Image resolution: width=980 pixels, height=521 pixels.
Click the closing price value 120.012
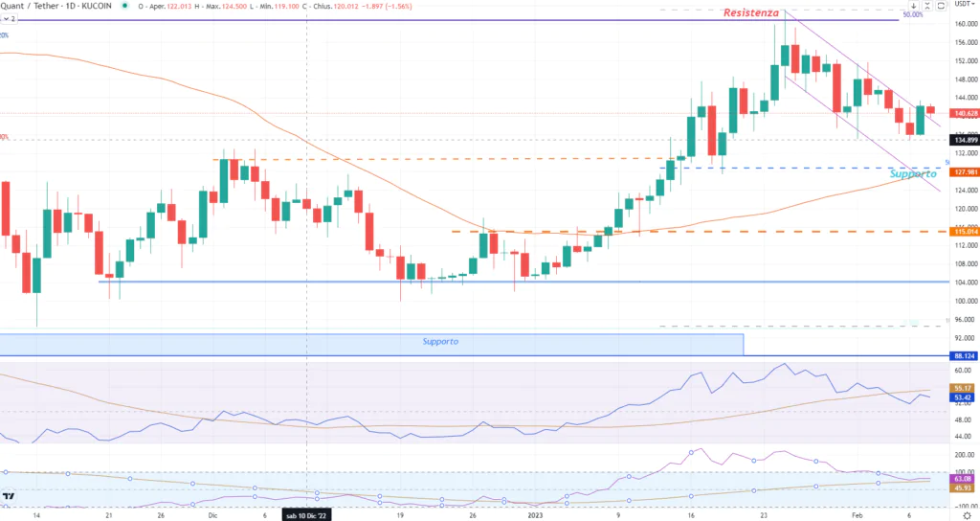(x=345, y=7)
